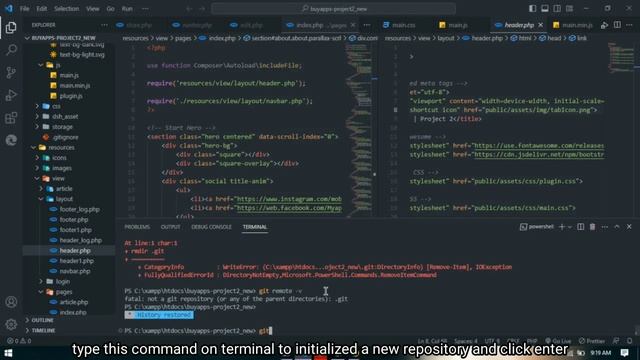Image resolution: width=640 pixels, height=360 pixels.
Task: Switch to the Output panel tab
Action: tap(170, 227)
